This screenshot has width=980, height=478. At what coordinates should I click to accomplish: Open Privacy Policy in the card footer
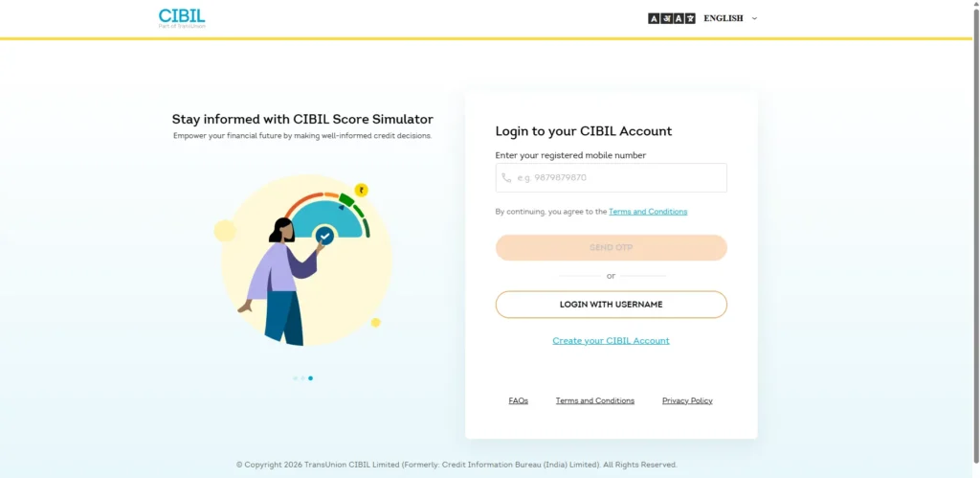click(x=687, y=400)
